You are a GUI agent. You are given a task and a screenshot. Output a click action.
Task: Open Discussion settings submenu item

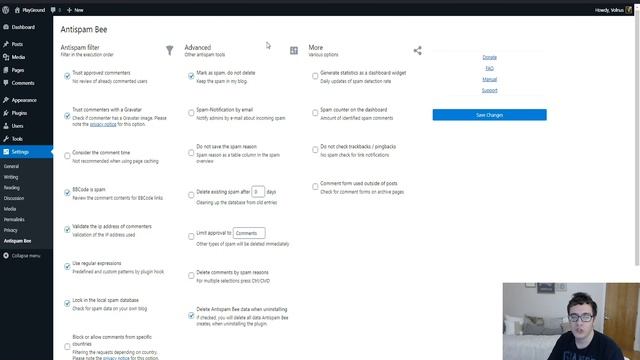click(x=14, y=198)
